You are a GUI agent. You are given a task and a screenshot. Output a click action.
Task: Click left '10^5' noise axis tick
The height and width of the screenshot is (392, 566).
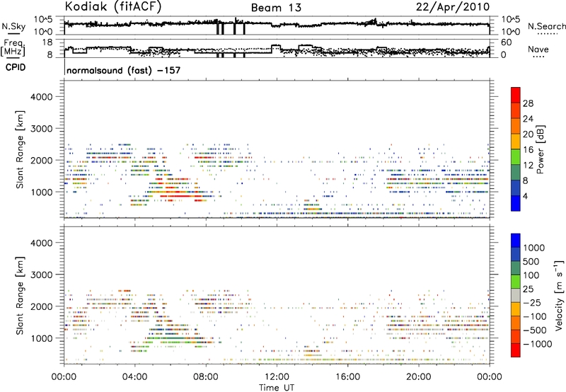coord(43,20)
